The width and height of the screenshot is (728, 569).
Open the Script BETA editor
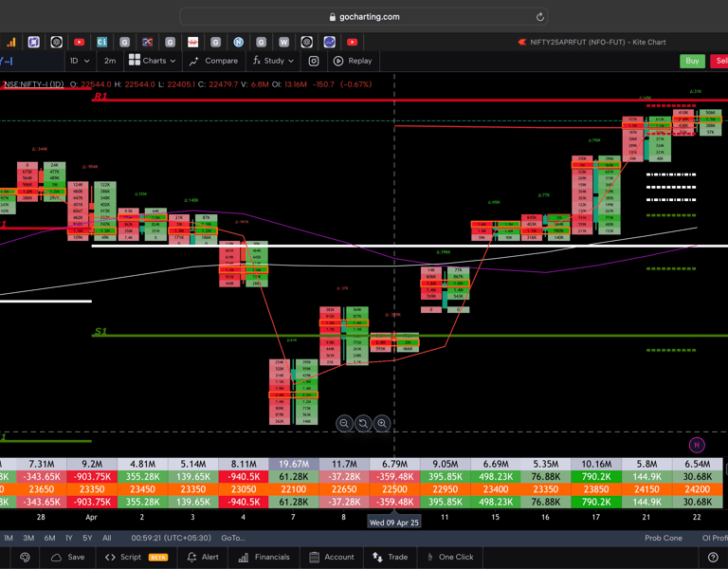[x=136, y=557]
